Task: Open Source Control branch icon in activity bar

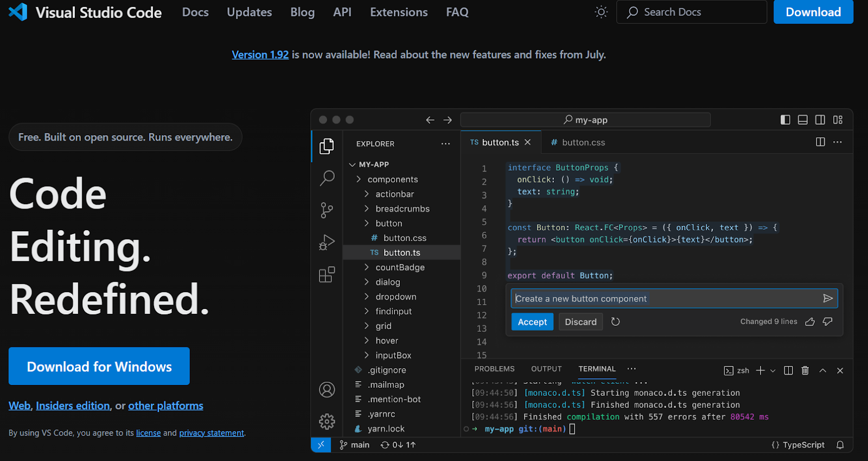Action: [327, 210]
